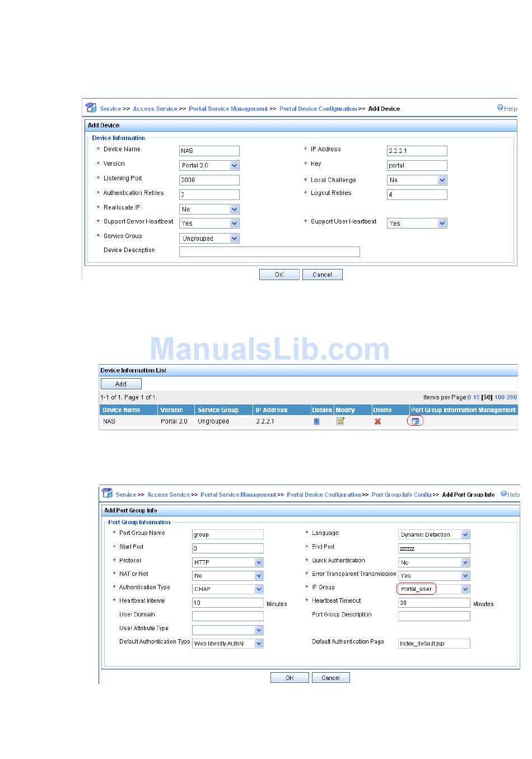Screen dimensions: 532x759
Task: Click the Key input field
Action: coord(417,165)
